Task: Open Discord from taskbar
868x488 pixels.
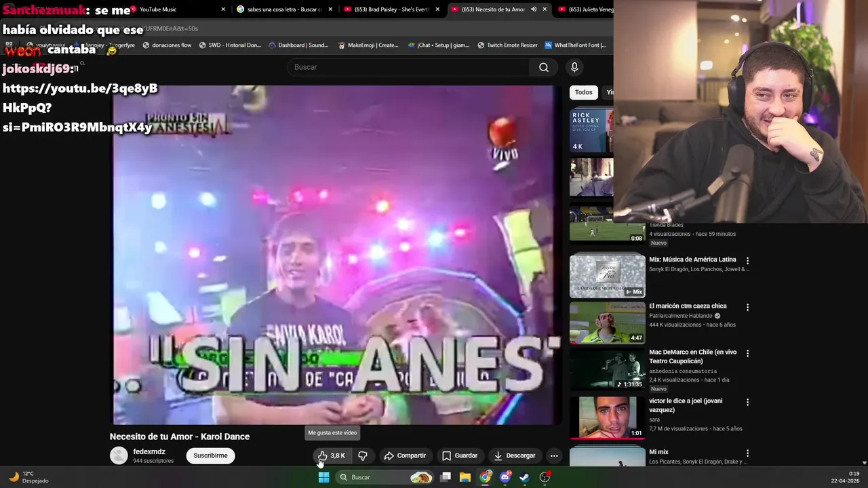Action: coord(505,477)
